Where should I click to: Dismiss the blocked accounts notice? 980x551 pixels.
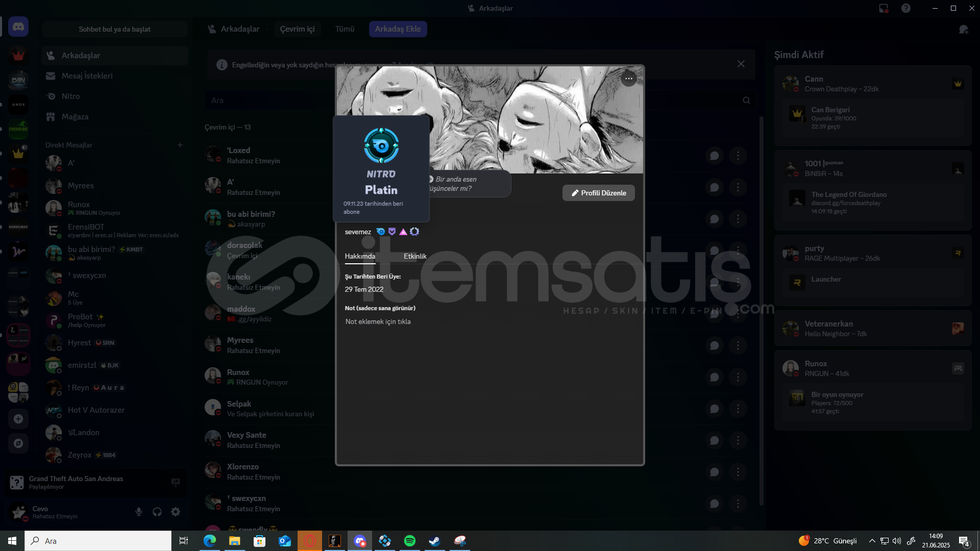coord(741,64)
